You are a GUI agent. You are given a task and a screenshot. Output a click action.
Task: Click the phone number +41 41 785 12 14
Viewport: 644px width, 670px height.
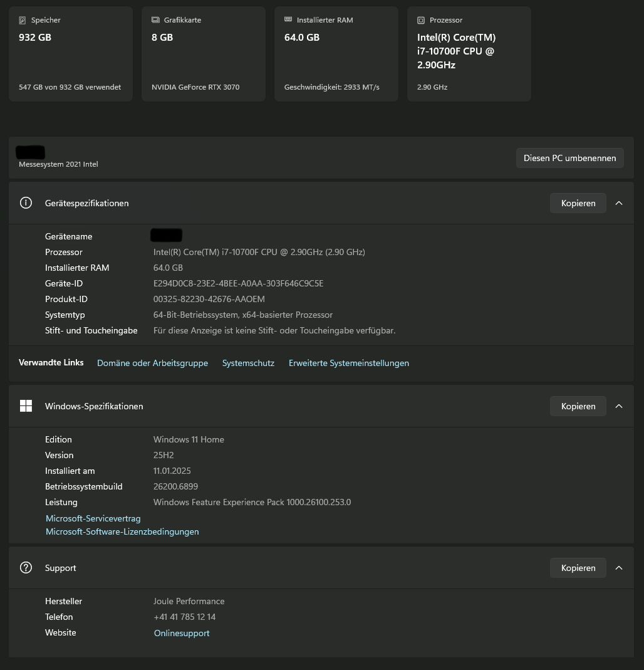click(184, 617)
